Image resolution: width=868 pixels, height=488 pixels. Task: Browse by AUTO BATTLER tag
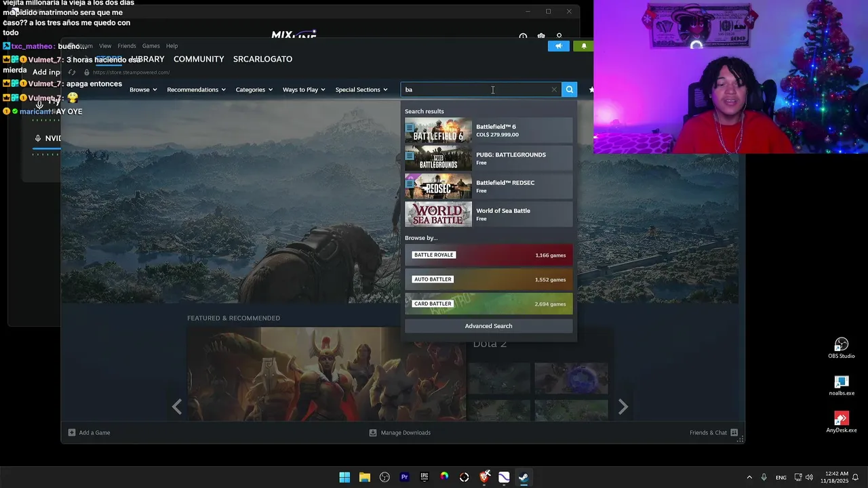[489, 279]
